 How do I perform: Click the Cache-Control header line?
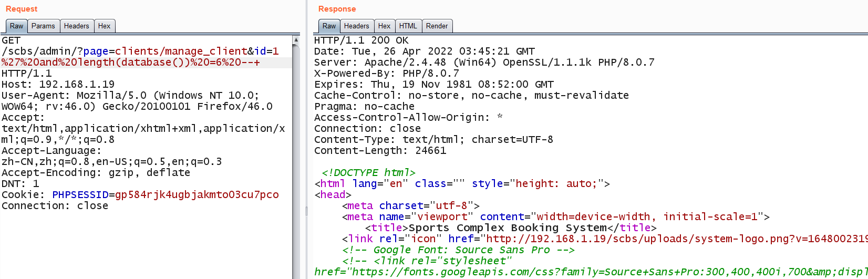[471, 96]
